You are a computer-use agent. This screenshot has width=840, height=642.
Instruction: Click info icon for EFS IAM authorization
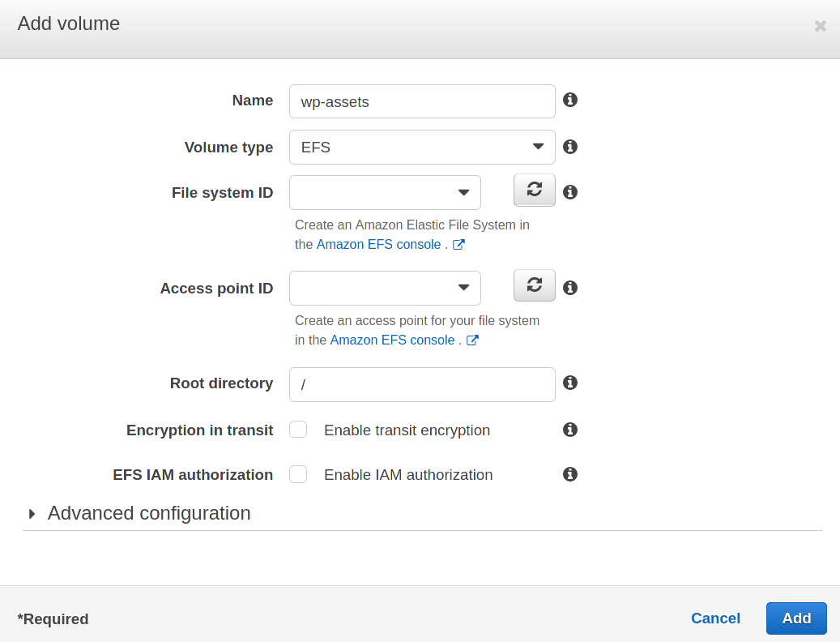pos(570,474)
